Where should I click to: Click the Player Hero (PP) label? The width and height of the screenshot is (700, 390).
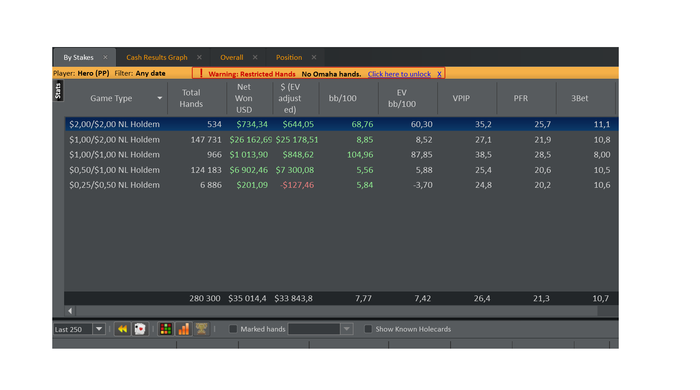(x=81, y=73)
